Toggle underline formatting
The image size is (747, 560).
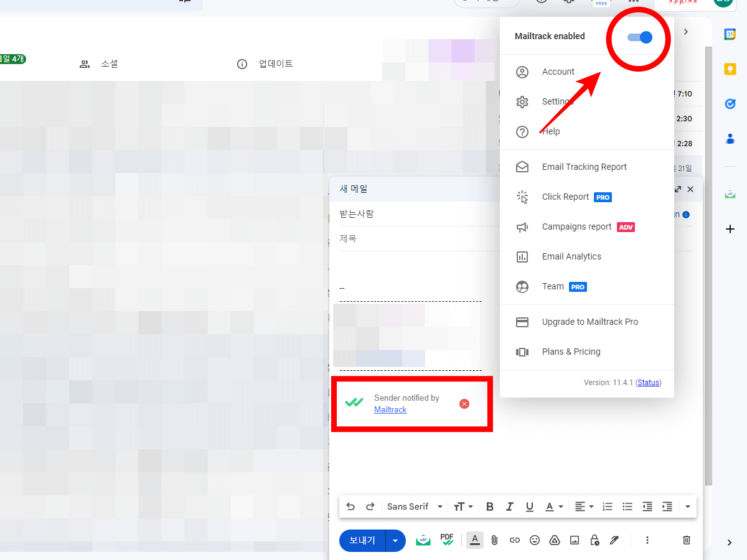pos(530,506)
